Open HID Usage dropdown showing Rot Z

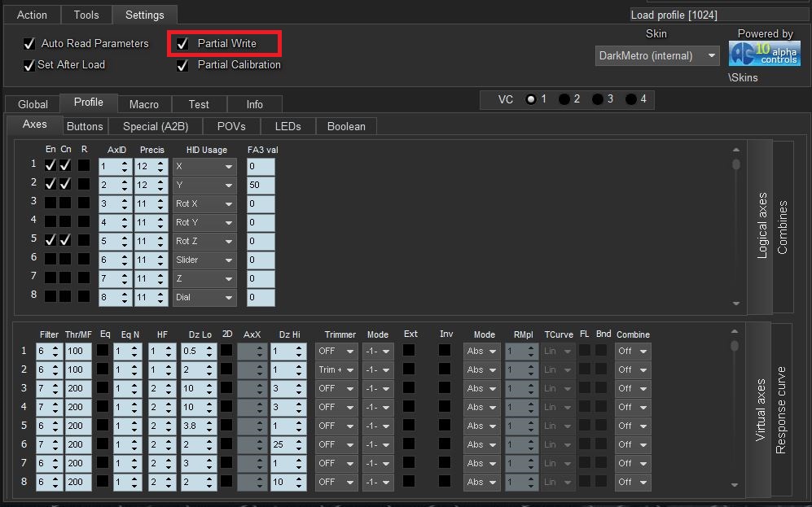204,241
